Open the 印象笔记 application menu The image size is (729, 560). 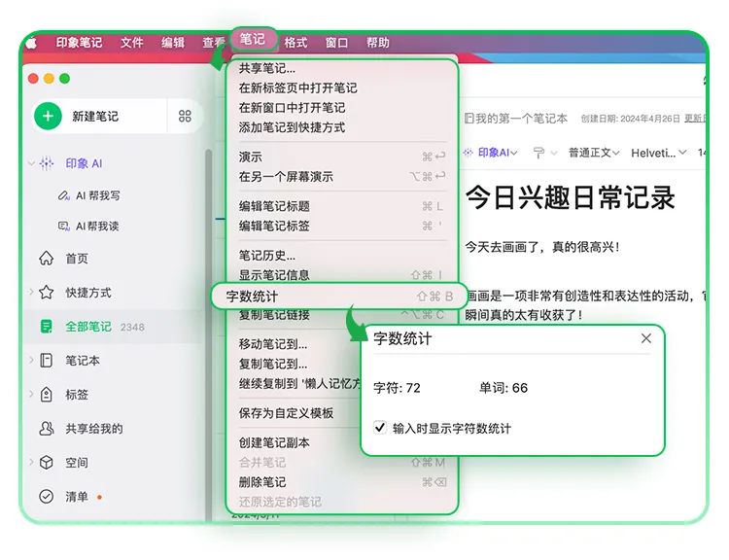79,43
